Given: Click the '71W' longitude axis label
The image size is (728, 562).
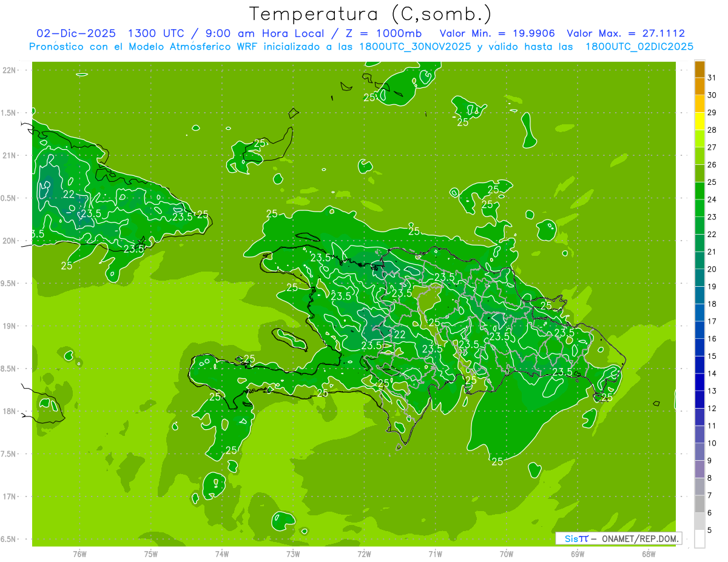Looking at the screenshot, I should click(x=435, y=554).
